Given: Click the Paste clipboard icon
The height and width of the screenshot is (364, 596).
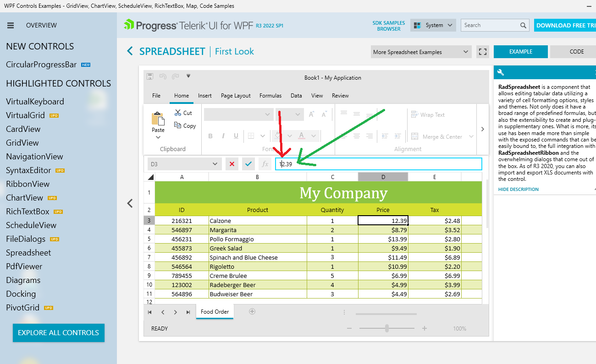Looking at the screenshot, I should click(x=158, y=119).
